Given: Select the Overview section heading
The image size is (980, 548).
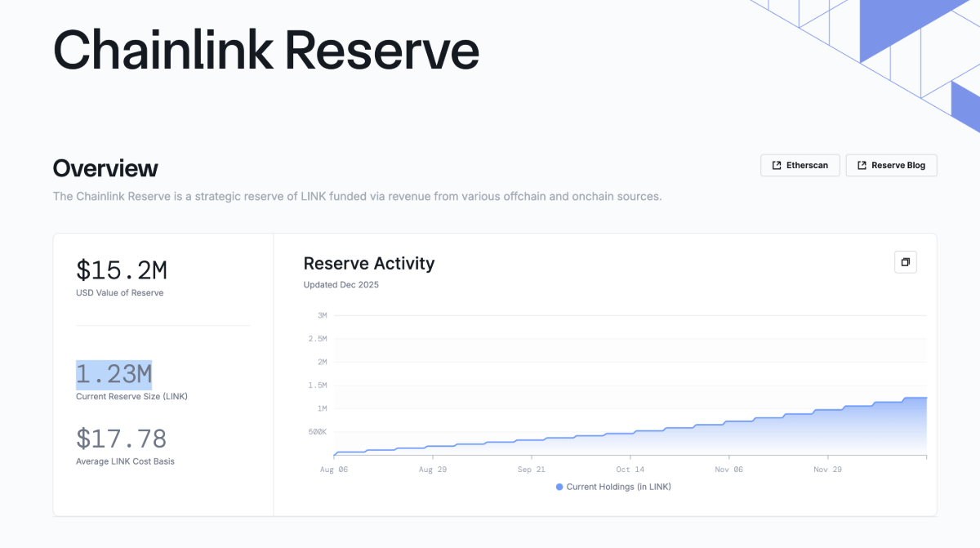Looking at the screenshot, I should click(x=105, y=168).
